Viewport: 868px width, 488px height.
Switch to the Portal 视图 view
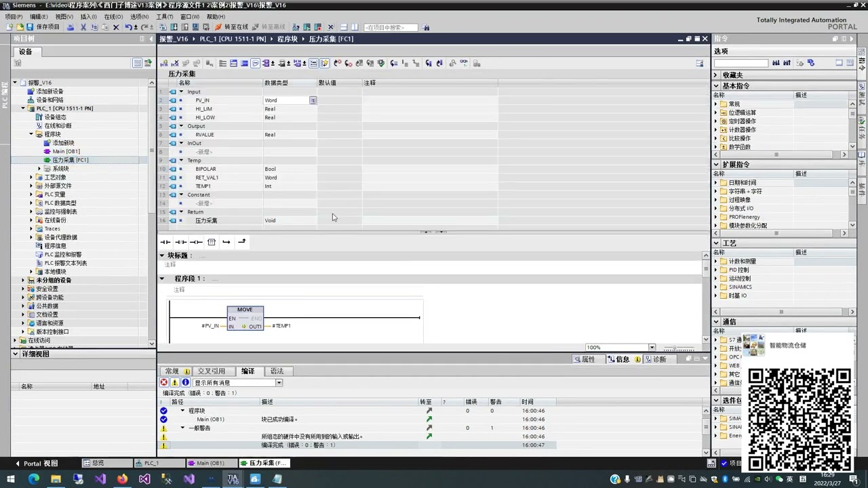click(37, 464)
